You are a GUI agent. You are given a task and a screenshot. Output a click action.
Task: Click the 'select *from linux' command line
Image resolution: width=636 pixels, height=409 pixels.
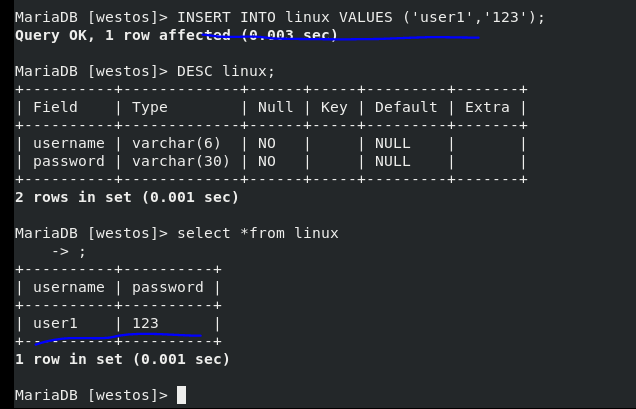[x=176, y=233]
